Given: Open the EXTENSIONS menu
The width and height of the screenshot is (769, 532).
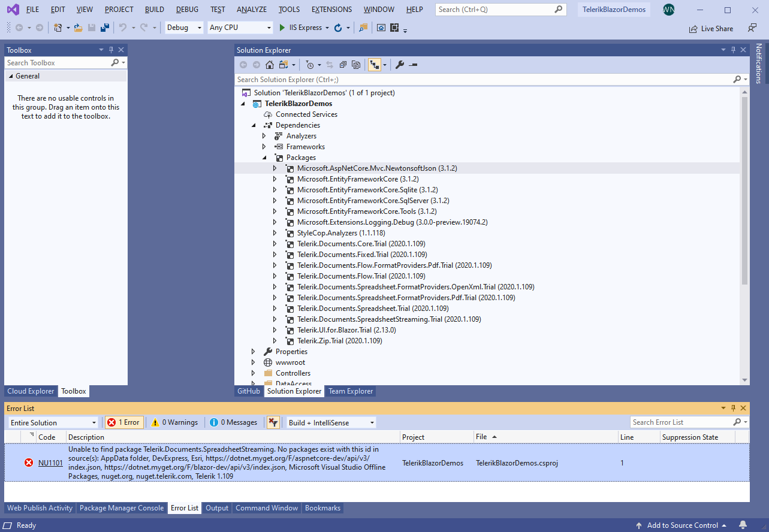Looking at the screenshot, I should point(332,10).
